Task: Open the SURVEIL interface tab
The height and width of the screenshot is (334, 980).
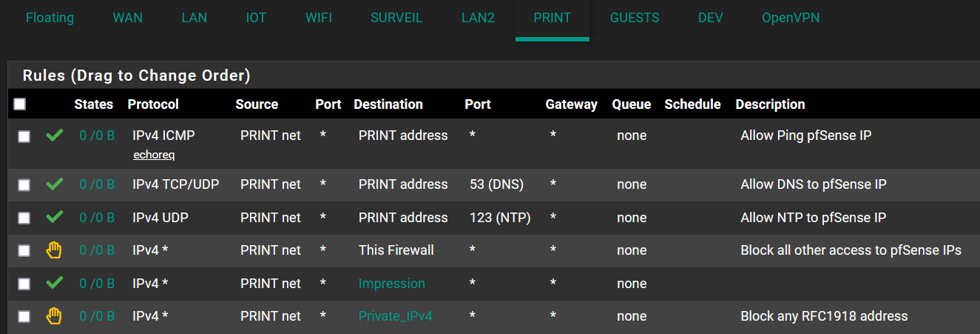Action: click(396, 18)
